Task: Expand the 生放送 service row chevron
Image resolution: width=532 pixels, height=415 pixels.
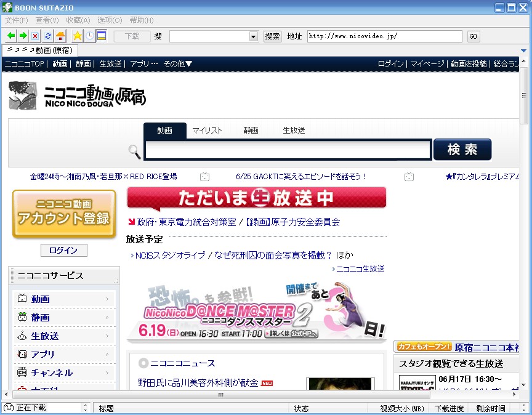Action: [x=107, y=336]
